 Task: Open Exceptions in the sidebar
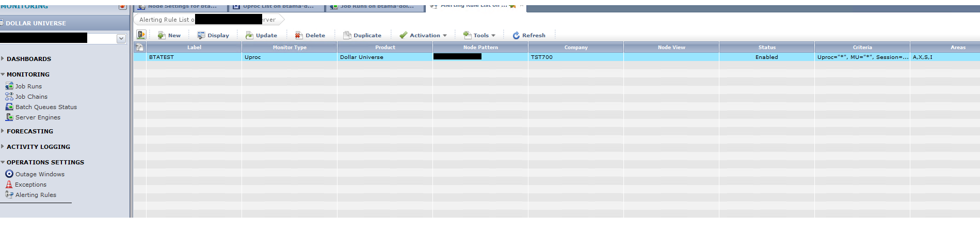[x=26, y=185]
